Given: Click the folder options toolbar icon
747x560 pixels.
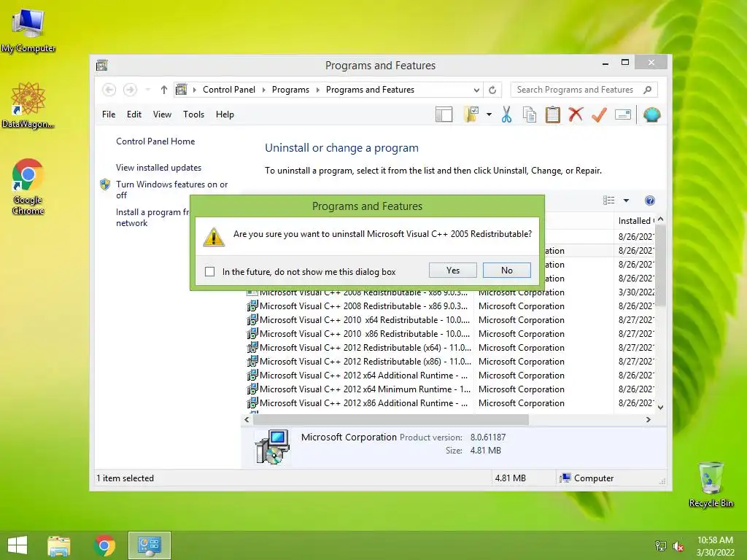Looking at the screenshot, I should point(471,114).
